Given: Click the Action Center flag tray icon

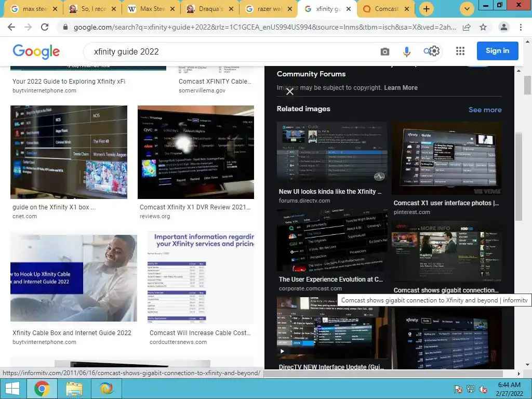Looking at the screenshot, I should (458, 389).
